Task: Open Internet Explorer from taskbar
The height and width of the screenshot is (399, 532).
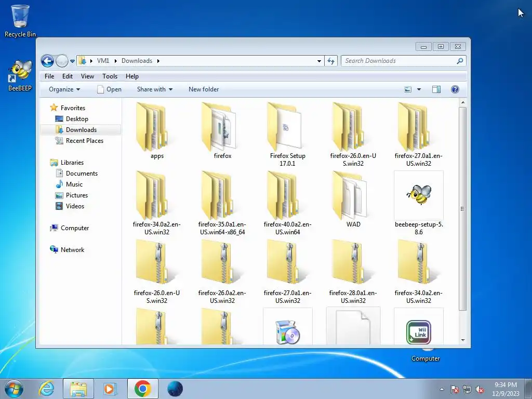Action: (46, 389)
